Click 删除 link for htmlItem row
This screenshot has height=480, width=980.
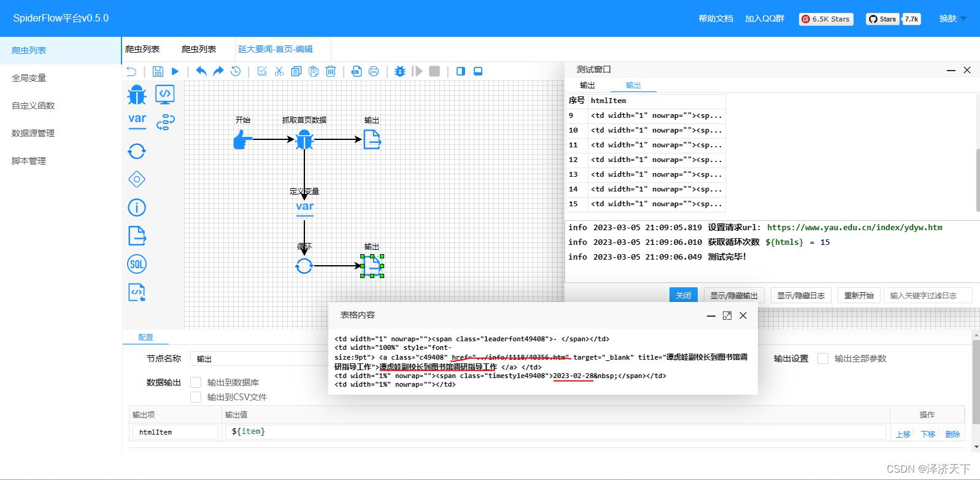[x=952, y=434]
